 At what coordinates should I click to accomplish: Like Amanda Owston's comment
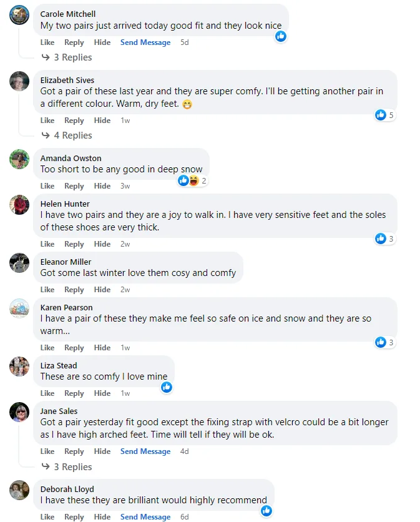(47, 186)
